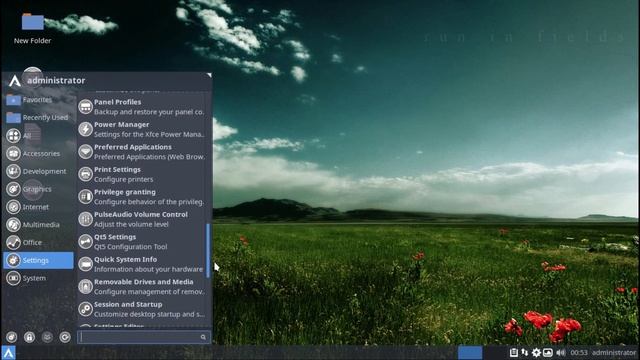Click the picture tray icon beside volume

548,352
